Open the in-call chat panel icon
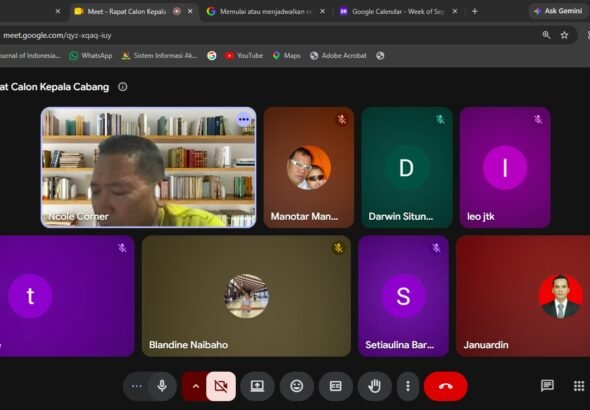 547,386
